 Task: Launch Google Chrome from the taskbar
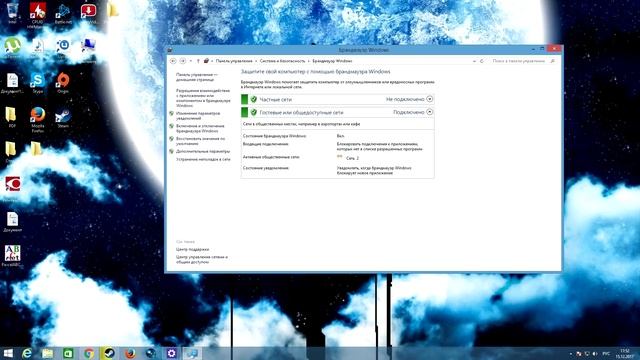89,353
